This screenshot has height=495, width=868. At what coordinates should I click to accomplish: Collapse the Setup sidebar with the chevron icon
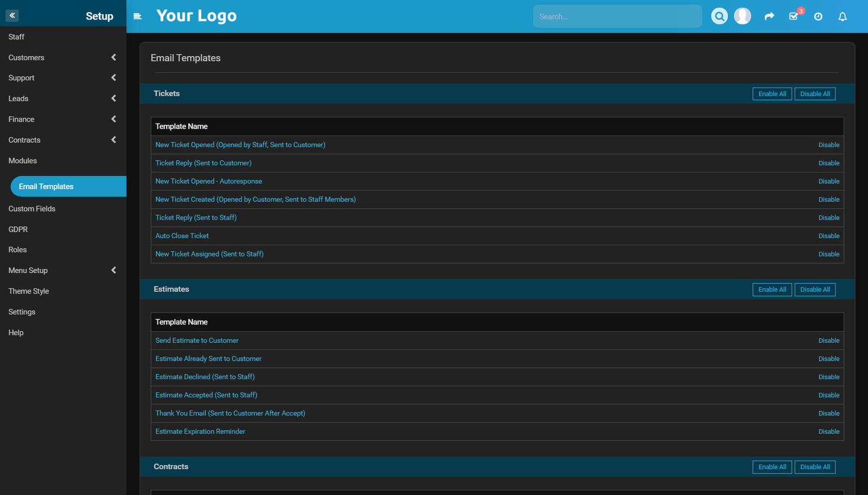click(x=12, y=15)
